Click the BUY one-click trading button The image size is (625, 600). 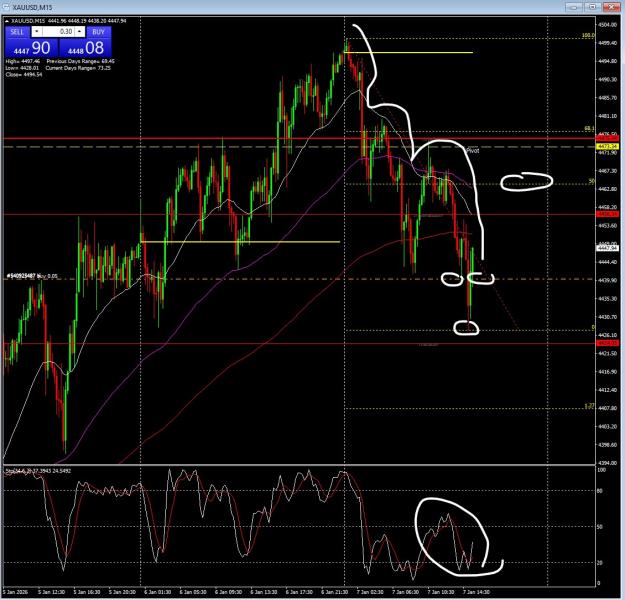coord(98,32)
